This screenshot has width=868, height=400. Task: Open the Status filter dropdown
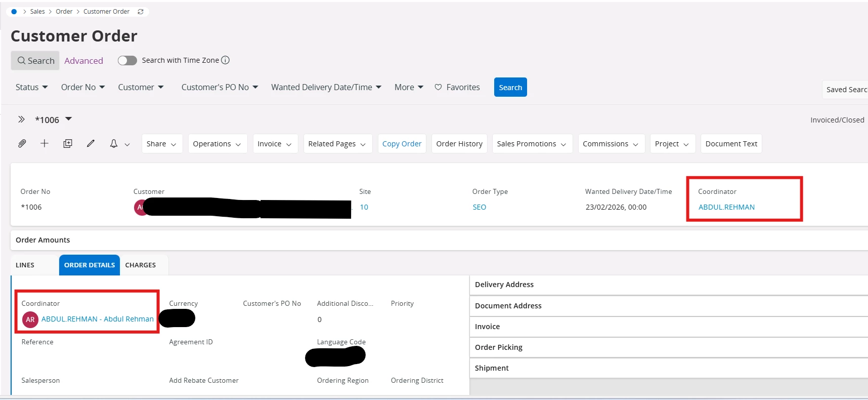(31, 87)
